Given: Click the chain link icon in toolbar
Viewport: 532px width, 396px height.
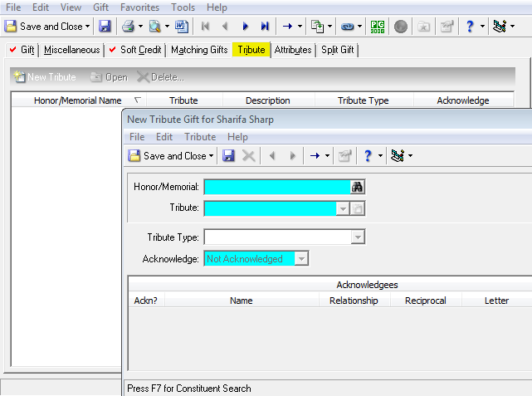Looking at the screenshot, I should (348, 26).
